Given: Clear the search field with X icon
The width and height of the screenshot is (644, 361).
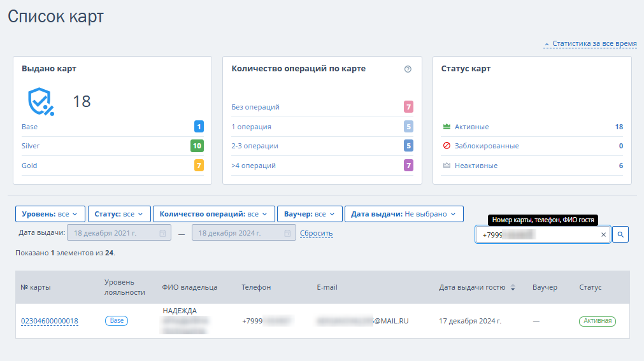Looking at the screenshot, I should 603,235.
